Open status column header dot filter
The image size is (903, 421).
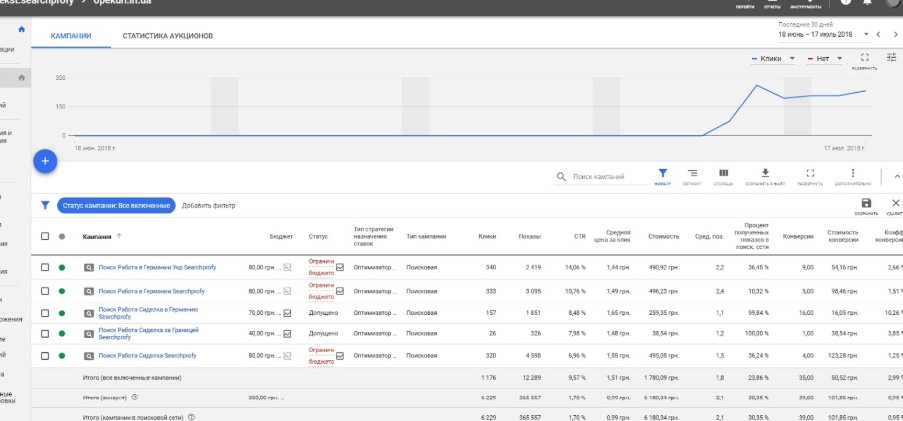[x=62, y=236]
